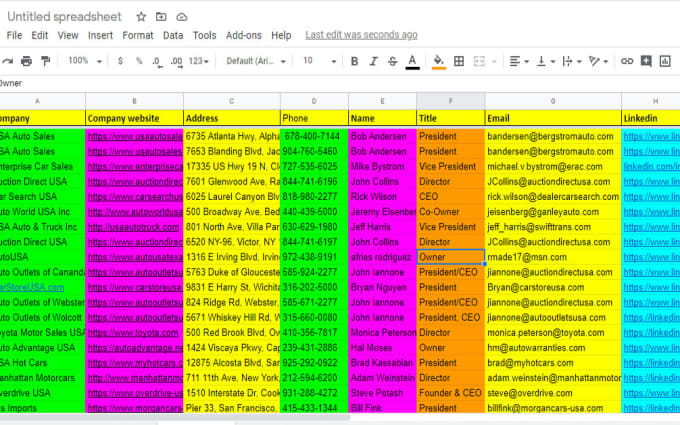
Task: Open text wrapping dropdown
Action: 572,61
